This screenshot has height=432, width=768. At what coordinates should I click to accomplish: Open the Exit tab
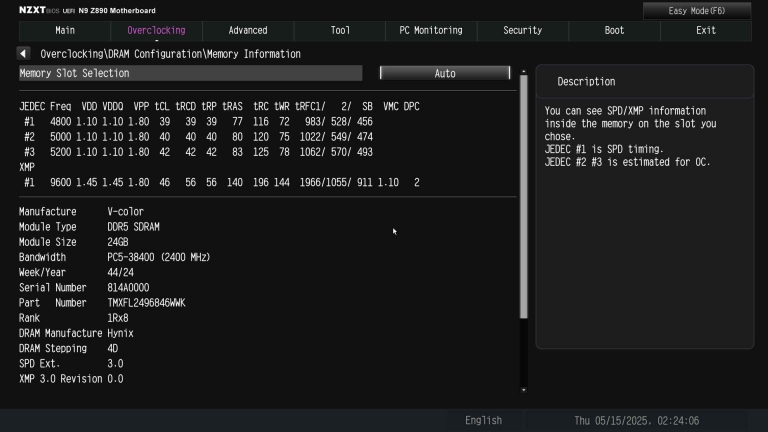point(706,30)
